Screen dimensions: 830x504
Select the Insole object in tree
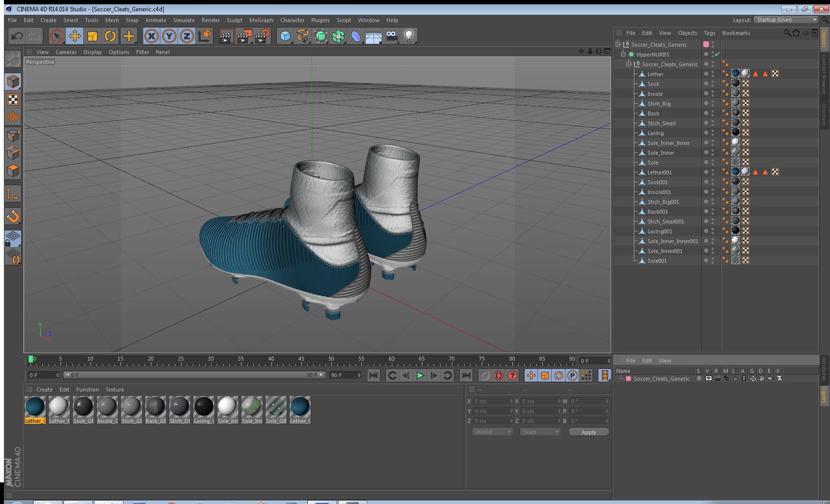point(655,94)
